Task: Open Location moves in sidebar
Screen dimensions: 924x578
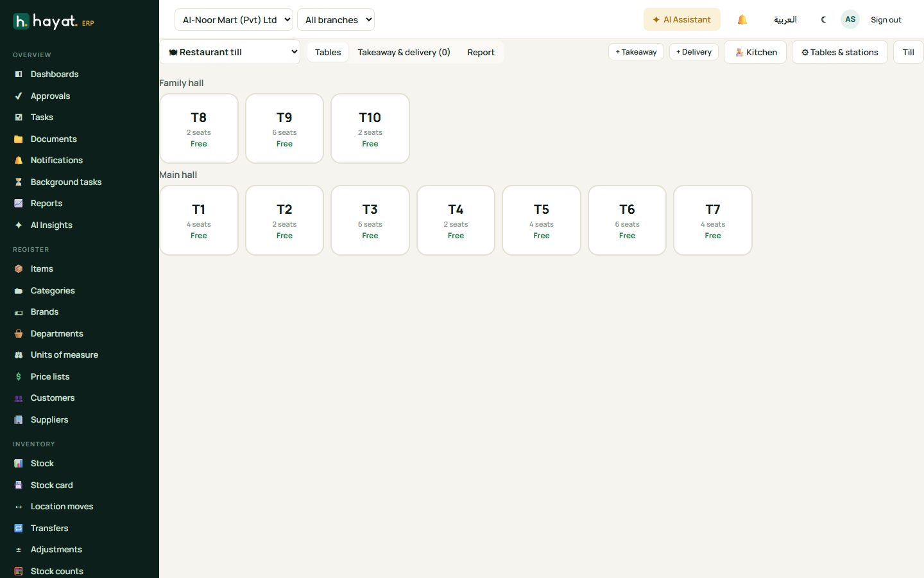Action: click(62, 507)
